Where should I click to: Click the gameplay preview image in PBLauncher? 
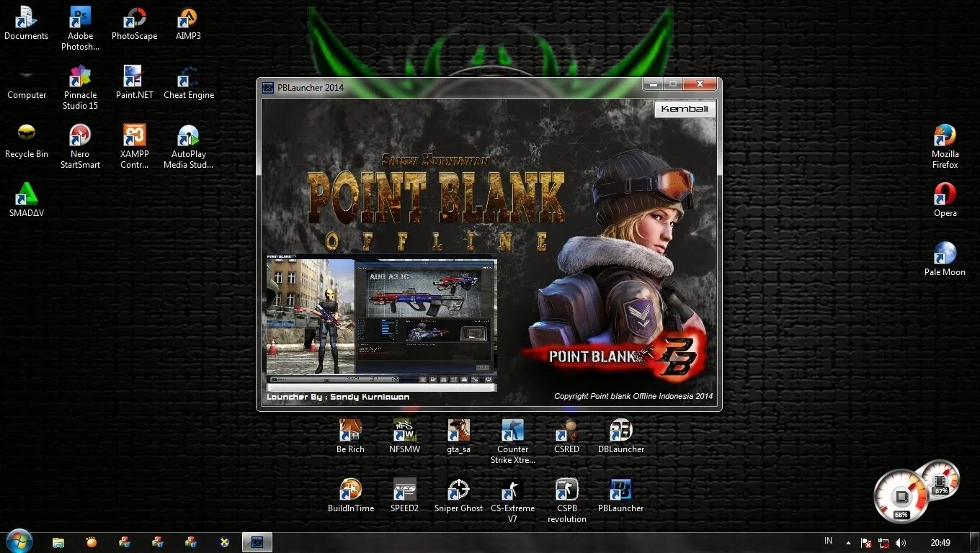click(381, 320)
